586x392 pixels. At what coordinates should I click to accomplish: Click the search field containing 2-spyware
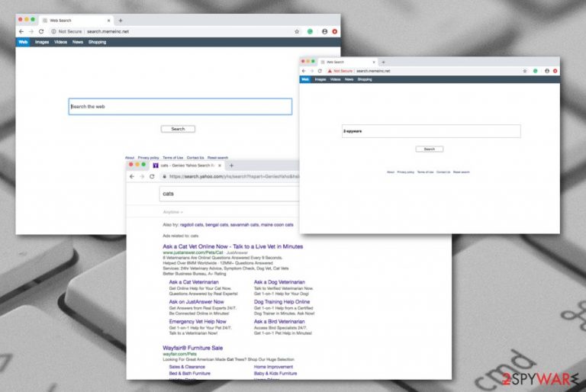431,131
